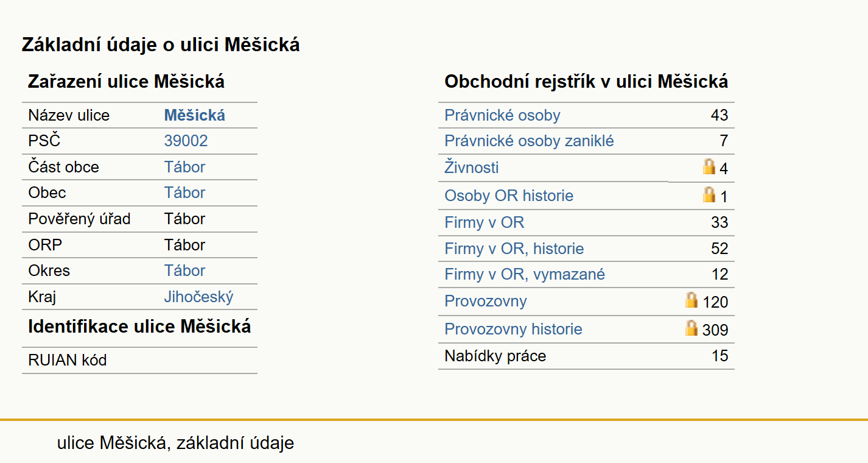This screenshot has height=463, width=868.
Task: Click Tábor in the Část obce row
Action: coord(184,167)
